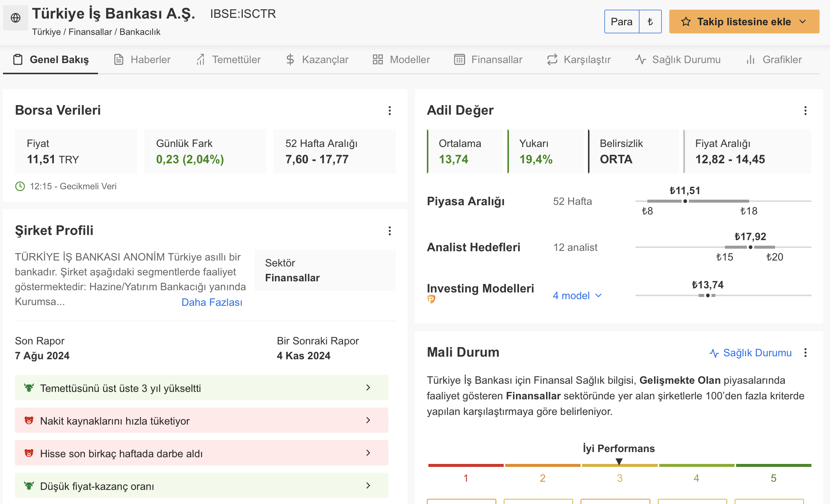This screenshot has height=504, width=830.
Task: Click the pulse icon next to Sağlık Durumu link
Action: click(714, 353)
